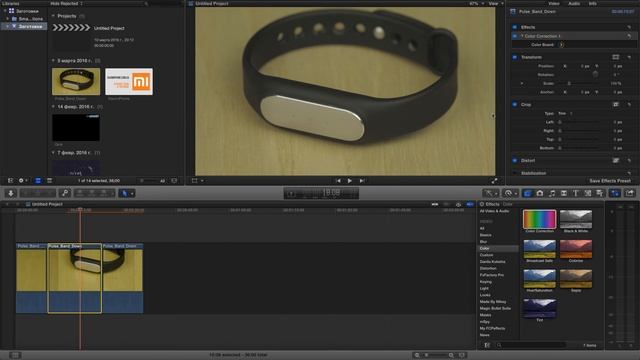Select the Color Correction effect thumbnail

[x=539, y=219]
